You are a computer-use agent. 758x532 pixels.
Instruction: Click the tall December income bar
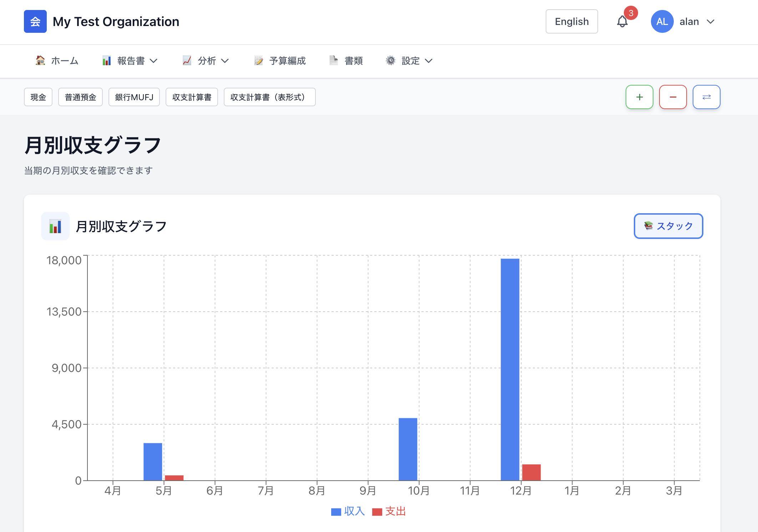pos(510,369)
